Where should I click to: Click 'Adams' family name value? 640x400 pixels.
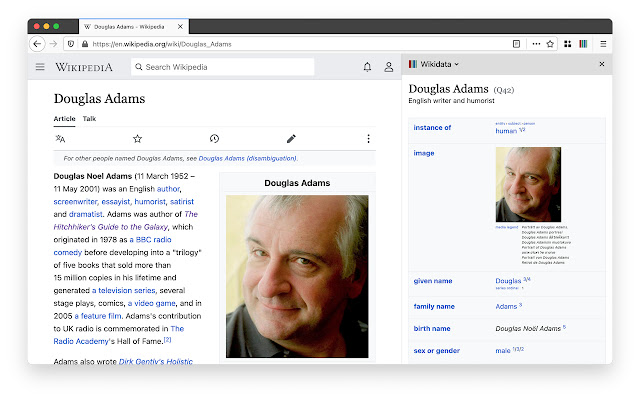point(506,307)
